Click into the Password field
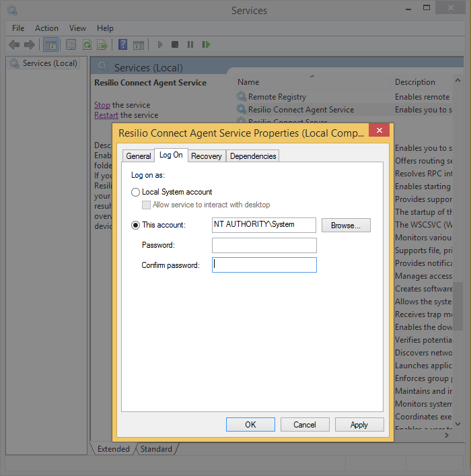The image size is (471, 476). coord(264,245)
